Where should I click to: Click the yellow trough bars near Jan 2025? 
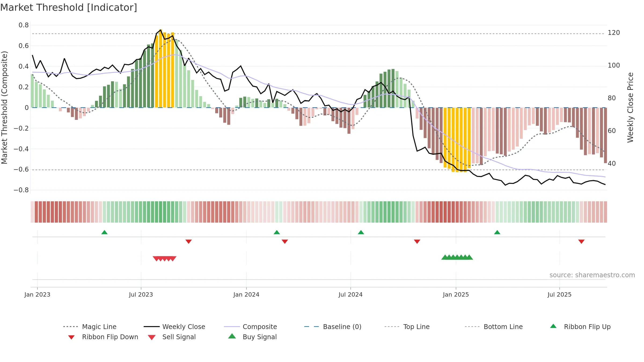pyautogui.click(x=457, y=139)
